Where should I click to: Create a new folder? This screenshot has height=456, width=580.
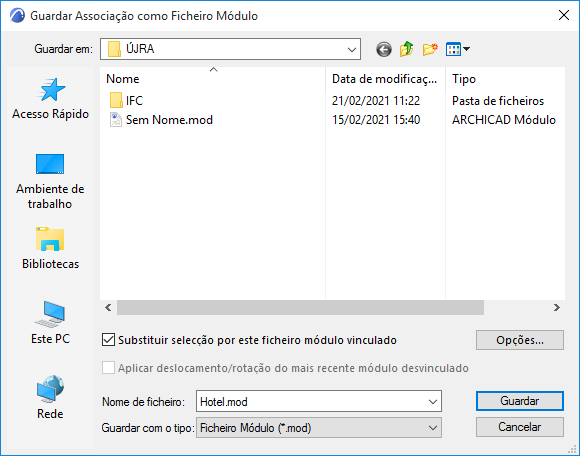tap(430, 49)
